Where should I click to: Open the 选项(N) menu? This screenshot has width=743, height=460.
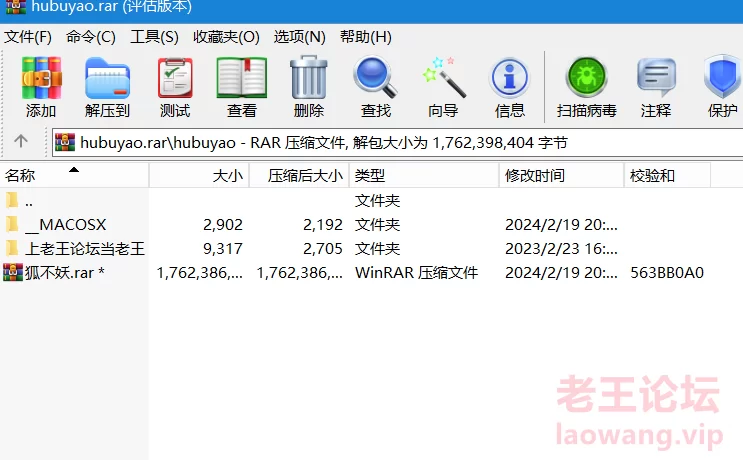pos(299,36)
